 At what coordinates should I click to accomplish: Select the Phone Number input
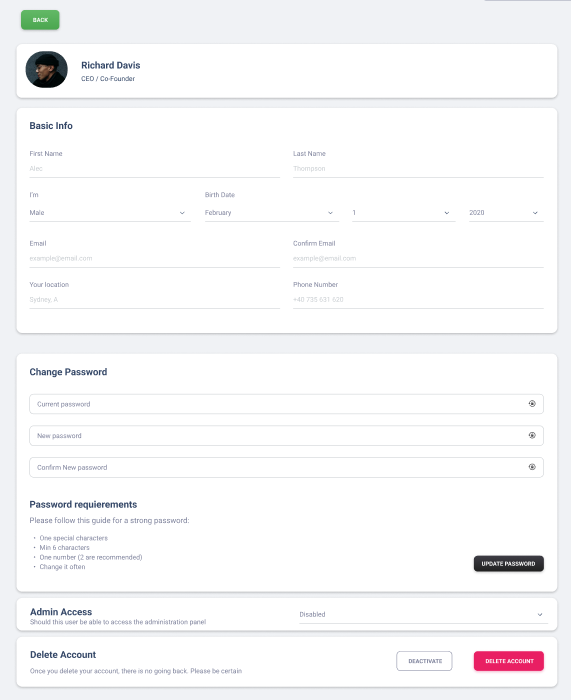pos(418,300)
